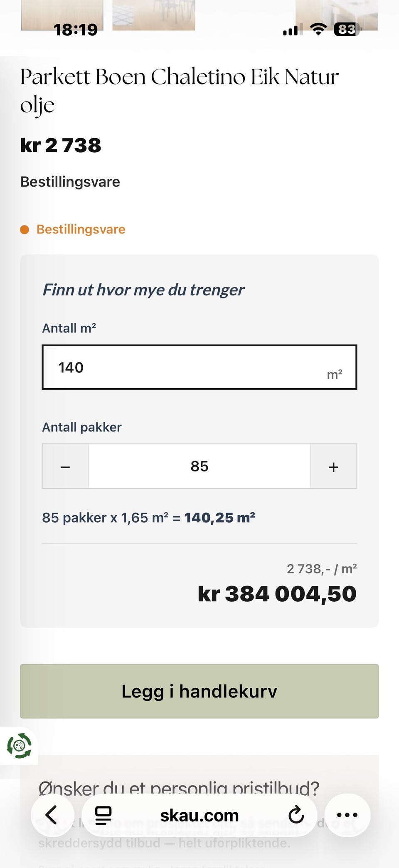
Task: Tap the Ønsker du et personlig pristilbud heading
Action: 179,789
